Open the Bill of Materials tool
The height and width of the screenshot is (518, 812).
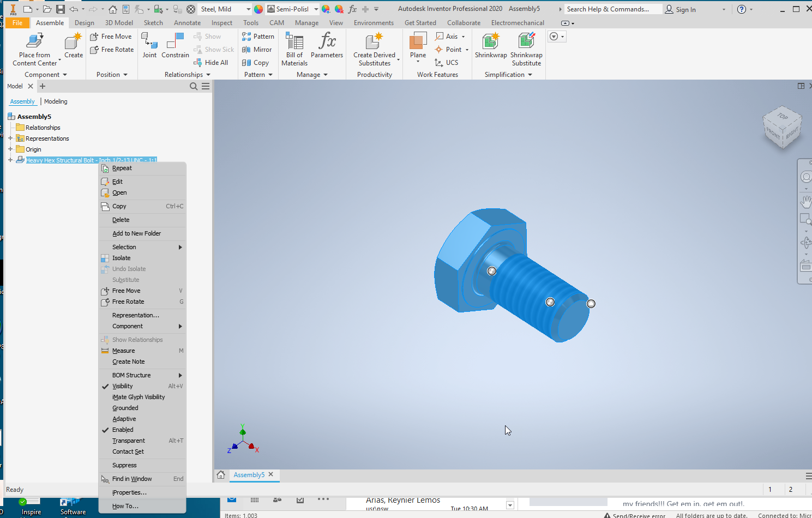pos(294,48)
